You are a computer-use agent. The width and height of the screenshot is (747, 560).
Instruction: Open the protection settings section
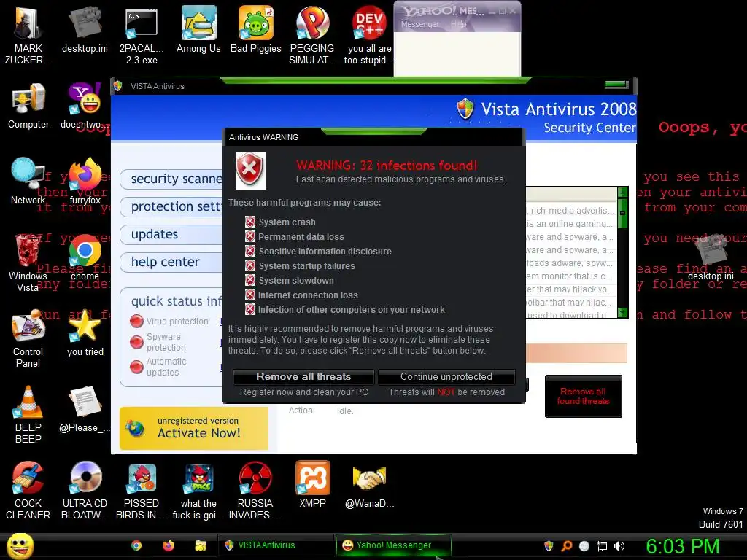pyautogui.click(x=171, y=206)
